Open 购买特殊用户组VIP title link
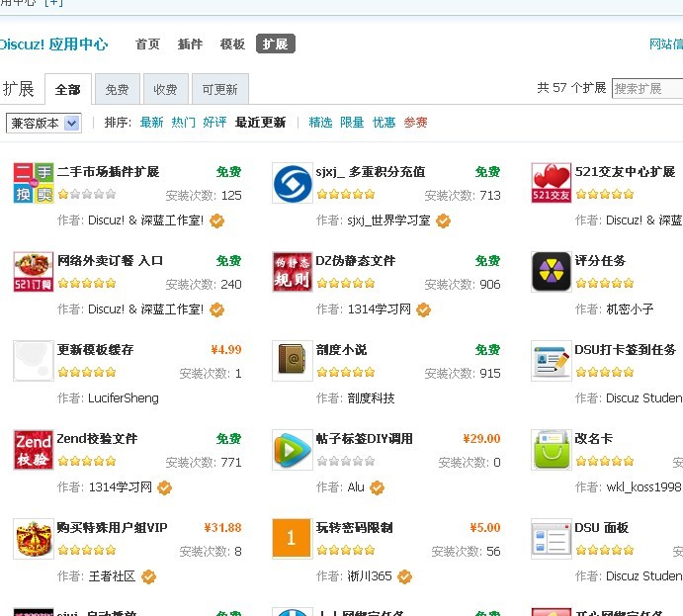 (x=112, y=527)
